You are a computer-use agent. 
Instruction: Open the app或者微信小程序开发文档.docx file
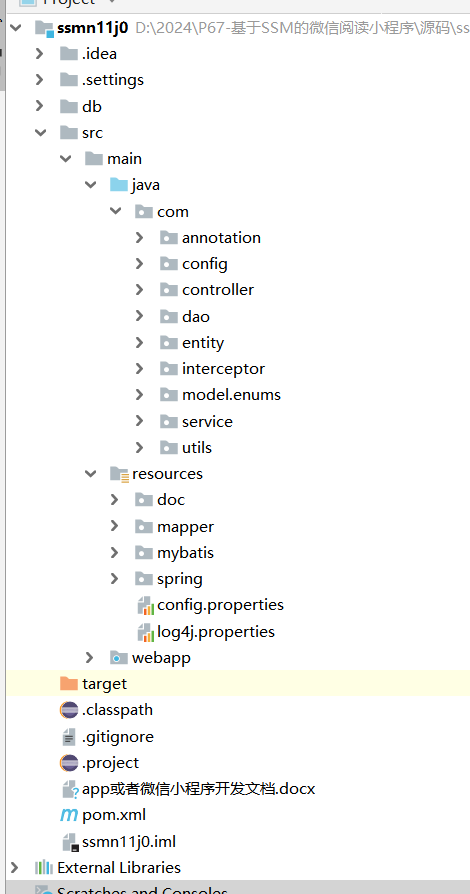[x=198, y=789]
